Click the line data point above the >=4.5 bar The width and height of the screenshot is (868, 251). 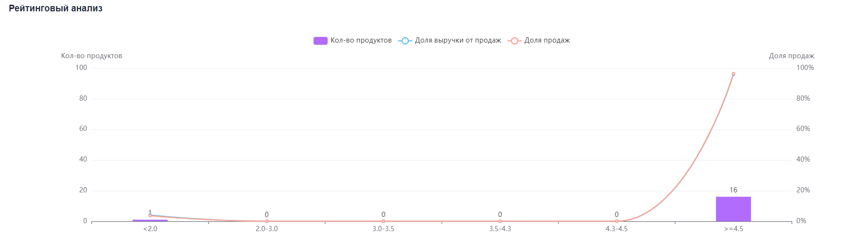click(733, 74)
